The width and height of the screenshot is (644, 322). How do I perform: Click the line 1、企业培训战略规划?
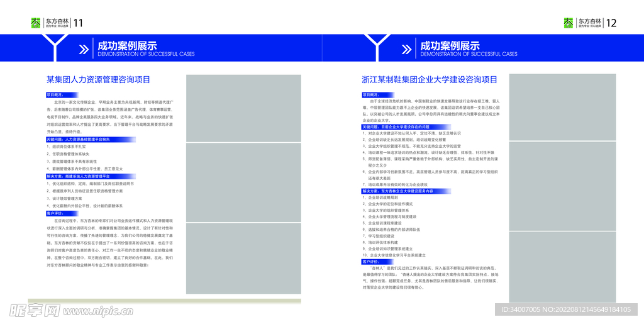(380, 197)
